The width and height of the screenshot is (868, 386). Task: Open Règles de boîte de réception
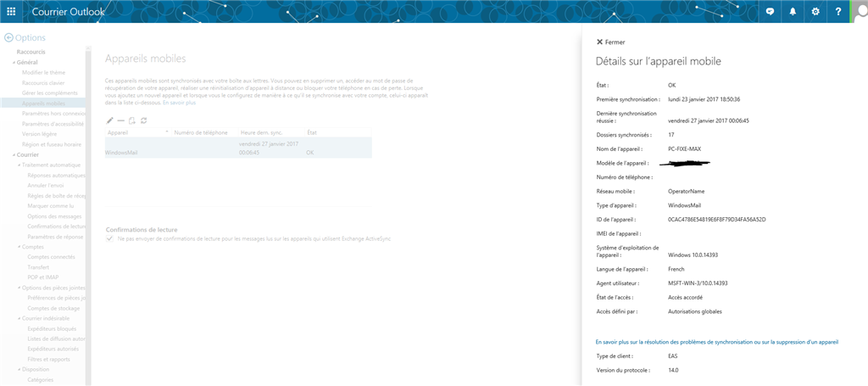tap(57, 195)
